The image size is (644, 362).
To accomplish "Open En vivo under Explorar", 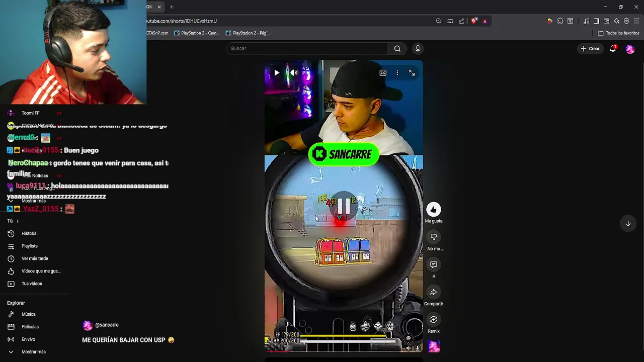I will tap(28, 339).
